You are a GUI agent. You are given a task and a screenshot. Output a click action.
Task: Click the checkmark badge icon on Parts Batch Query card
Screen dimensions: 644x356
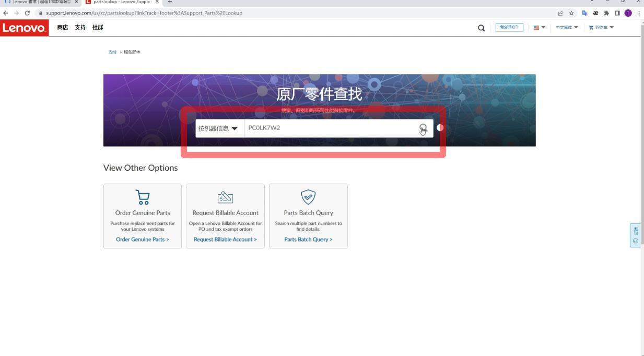tap(308, 197)
